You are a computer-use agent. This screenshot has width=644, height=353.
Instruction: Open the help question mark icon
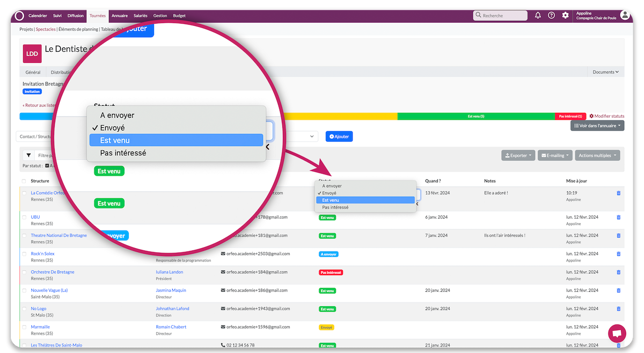pos(551,16)
